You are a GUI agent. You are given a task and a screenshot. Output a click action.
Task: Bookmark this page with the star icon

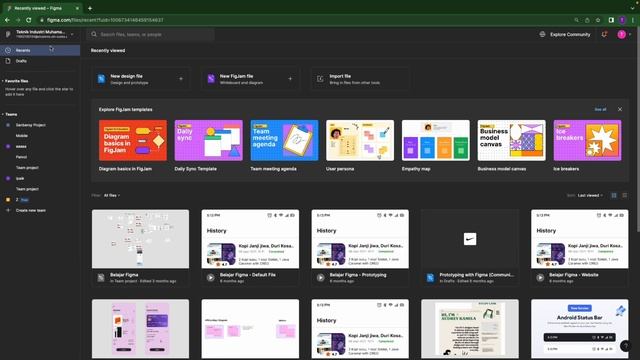click(598, 20)
